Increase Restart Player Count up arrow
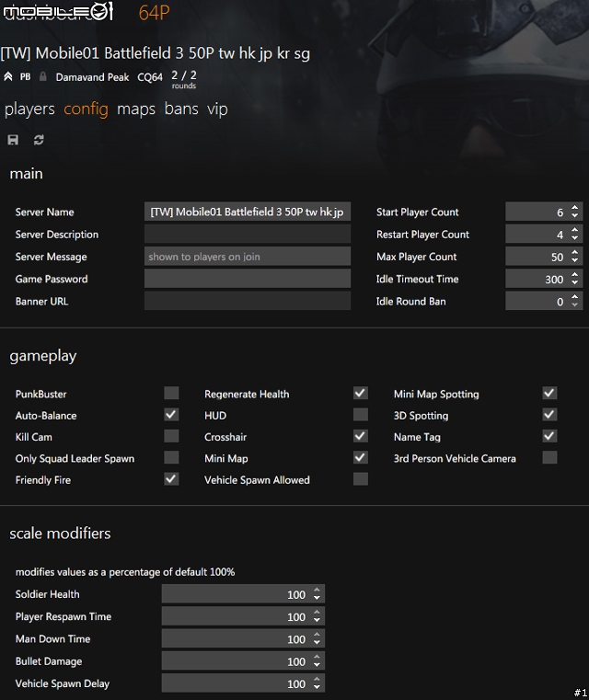The height and width of the screenshot is (700, 589). point(574,230)
